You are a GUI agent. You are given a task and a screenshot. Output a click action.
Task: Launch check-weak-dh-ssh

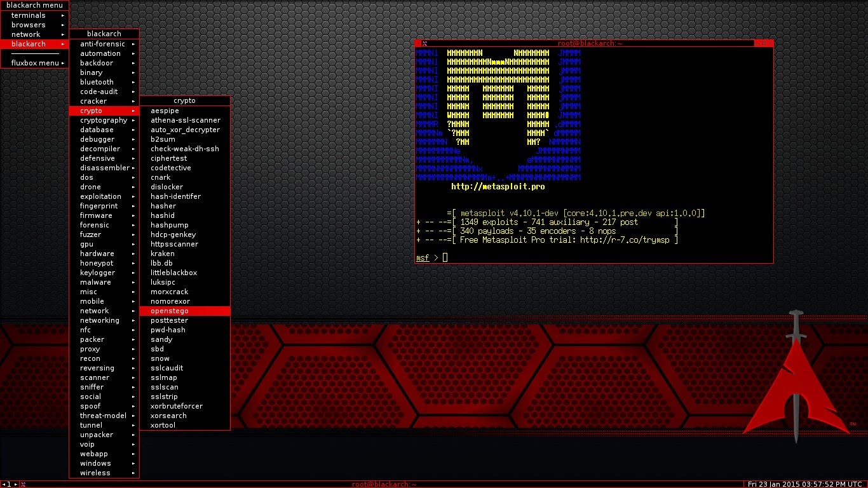coord(185,149)
